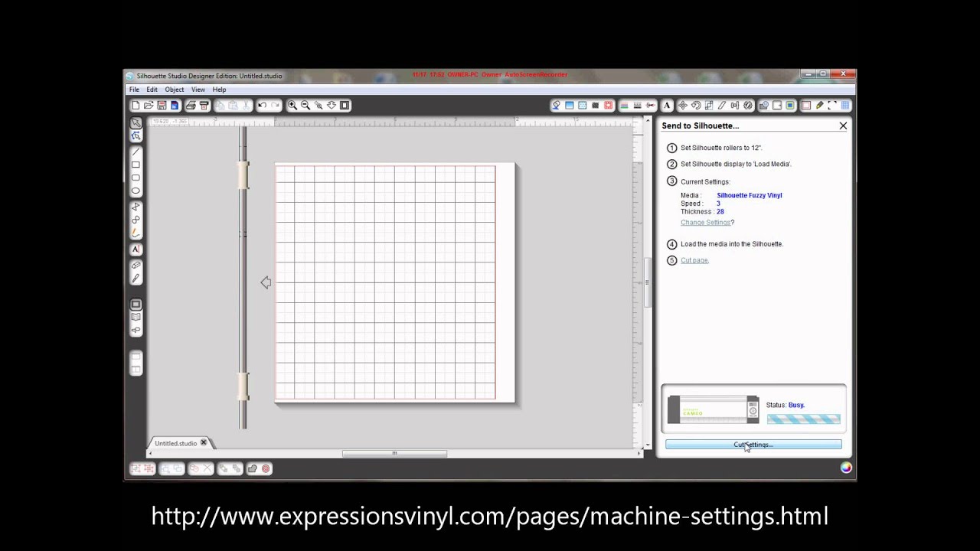Close the Send to Silhouette panel

tap(843, 126)
